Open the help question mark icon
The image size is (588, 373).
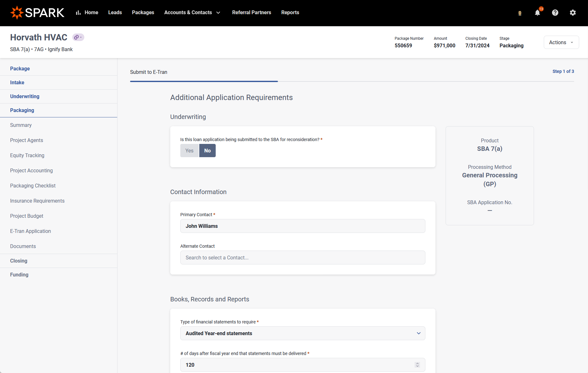tap(555, 13)
